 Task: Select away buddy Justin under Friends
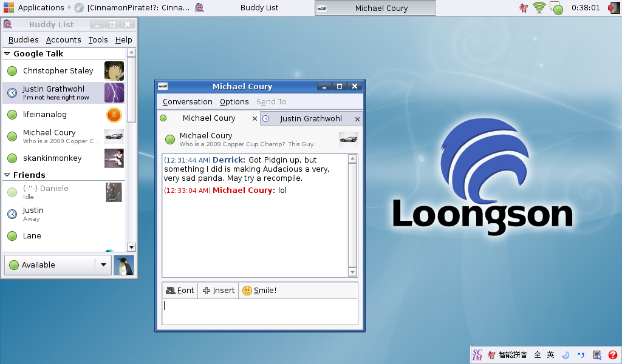pyautogui.click(x=64, y=214)
